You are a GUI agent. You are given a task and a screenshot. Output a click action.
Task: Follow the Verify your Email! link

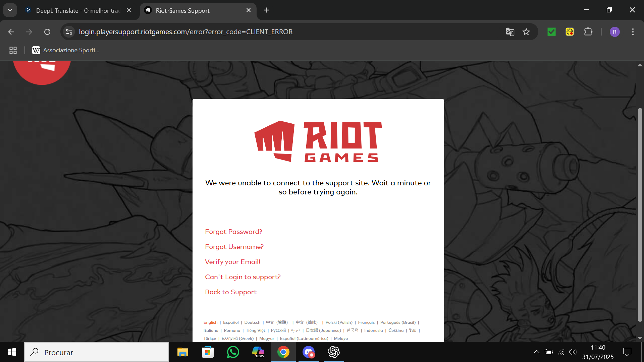pos(232,262)
